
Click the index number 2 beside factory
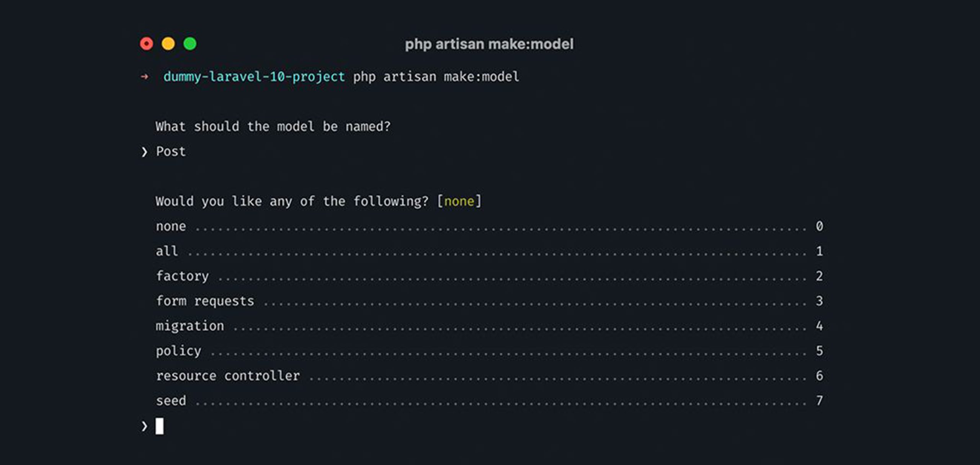click(819, 276)
